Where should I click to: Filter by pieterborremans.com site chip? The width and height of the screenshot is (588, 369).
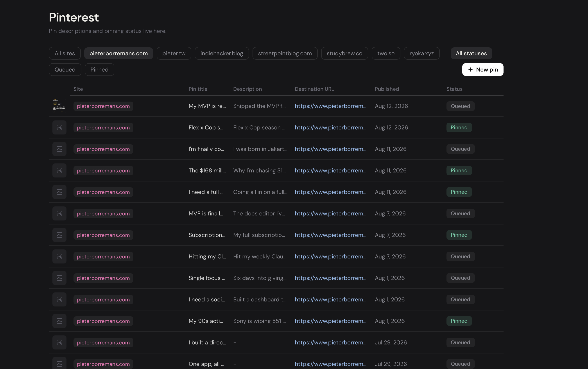(x=119, y=53)
